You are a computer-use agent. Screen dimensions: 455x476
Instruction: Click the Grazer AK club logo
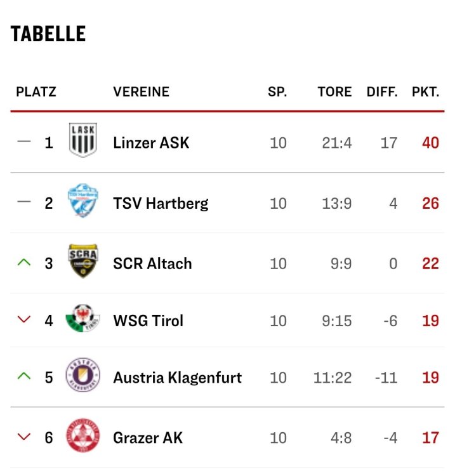pos(83,436)
